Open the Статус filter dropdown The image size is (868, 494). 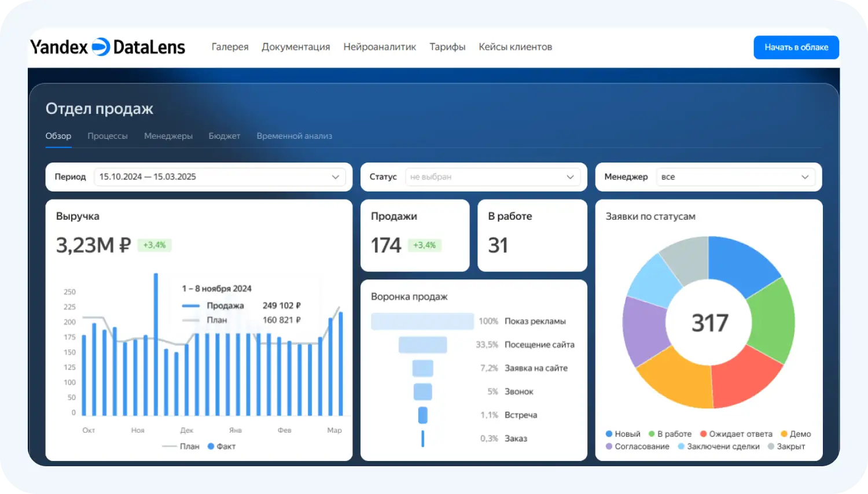[570, 177]
